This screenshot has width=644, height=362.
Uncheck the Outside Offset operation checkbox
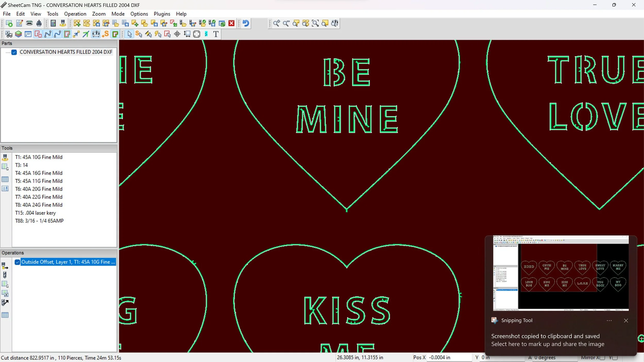click(x=17, y=262)
